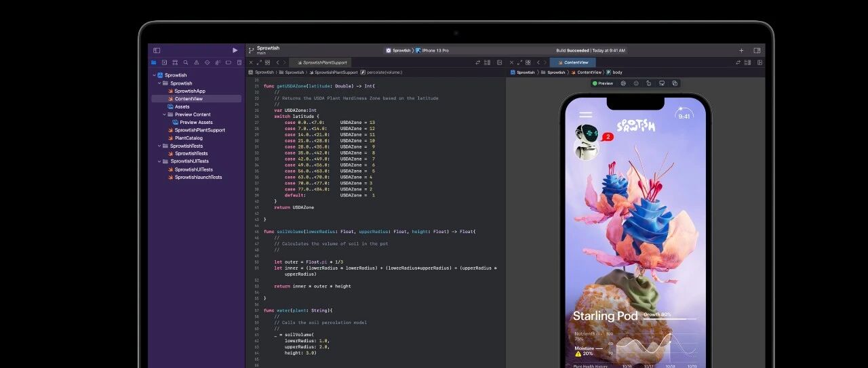This screenshot has height=368, width=868.
Task: Maximize the ContentView editor pane
Action: (x=520, y=62)
